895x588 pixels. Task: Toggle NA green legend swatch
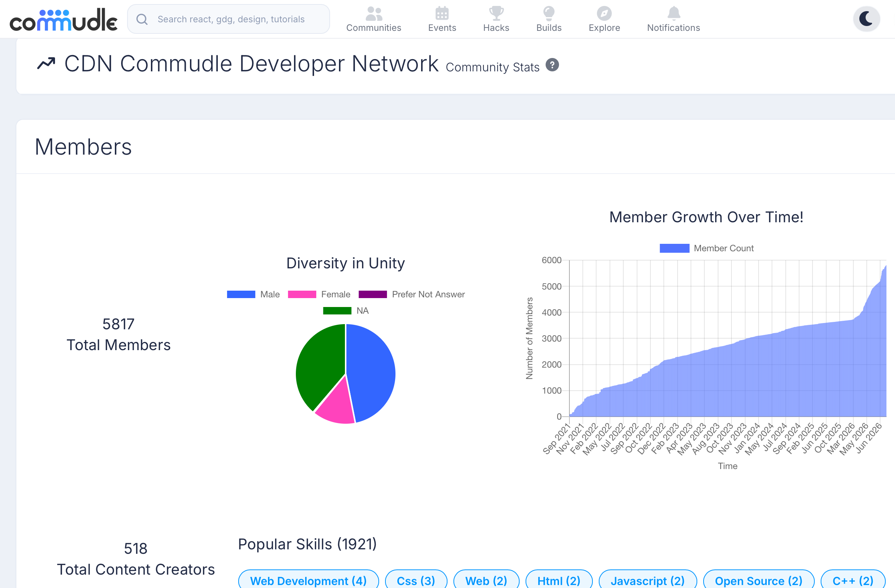click(x=337, y=311)
